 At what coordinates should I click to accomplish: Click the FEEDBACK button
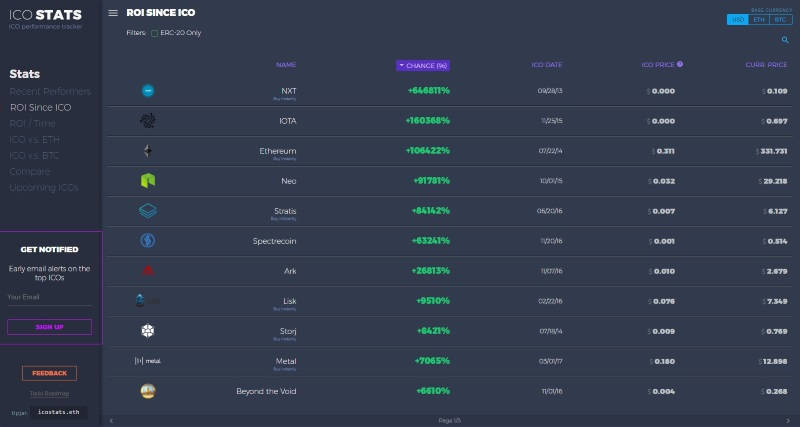pyautogui.click(x=49, y=373)
